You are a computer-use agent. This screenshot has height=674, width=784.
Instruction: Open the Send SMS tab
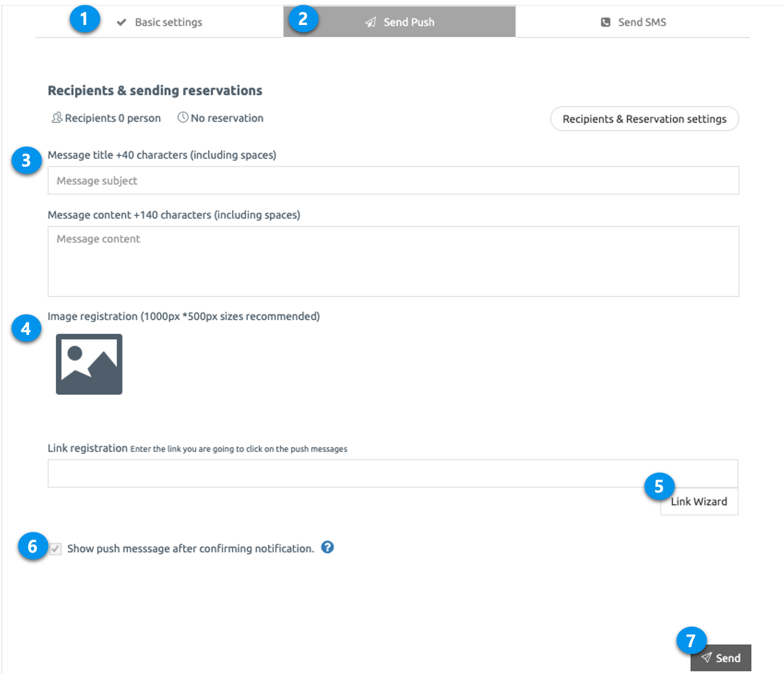point(641,23)
